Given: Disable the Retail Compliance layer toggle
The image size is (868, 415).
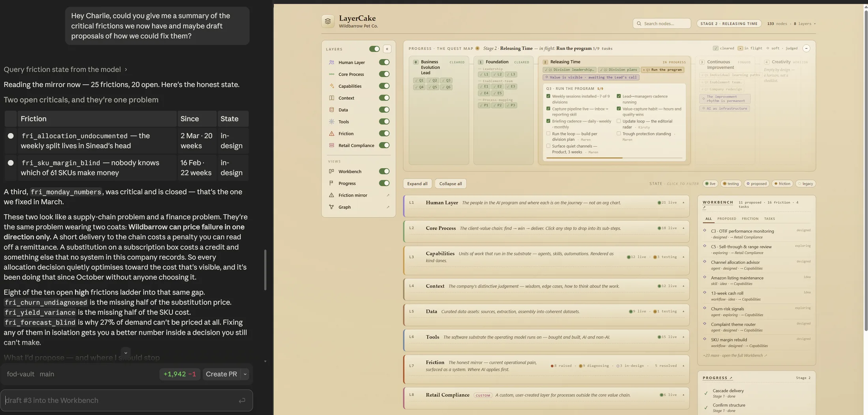Looking at the screenshot, I should (384, 145).
